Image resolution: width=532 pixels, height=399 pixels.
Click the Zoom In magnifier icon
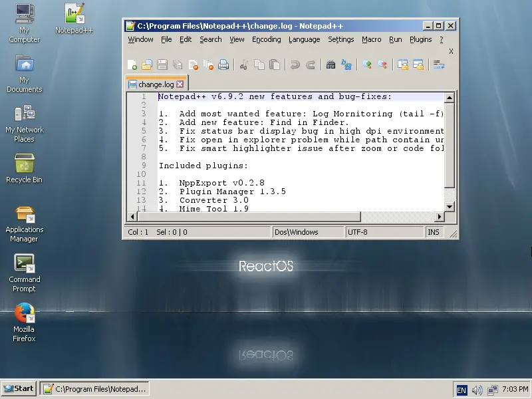tap(367, 65)
